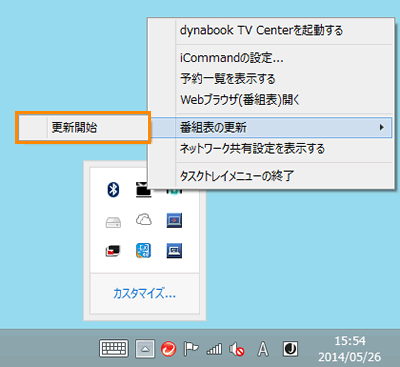Image resolution: width=400 pixels, height=367 pixels.
Task: Collapse the hidden icons tray arrow
Action: pyautogui.click(x=145, y=349)
